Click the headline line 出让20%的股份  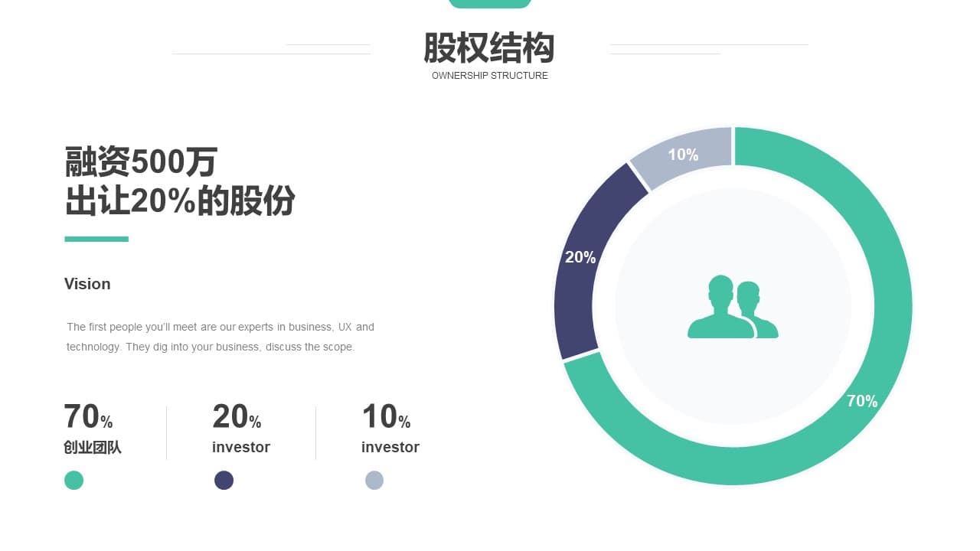pyautogui.click(x=180, y=201)
